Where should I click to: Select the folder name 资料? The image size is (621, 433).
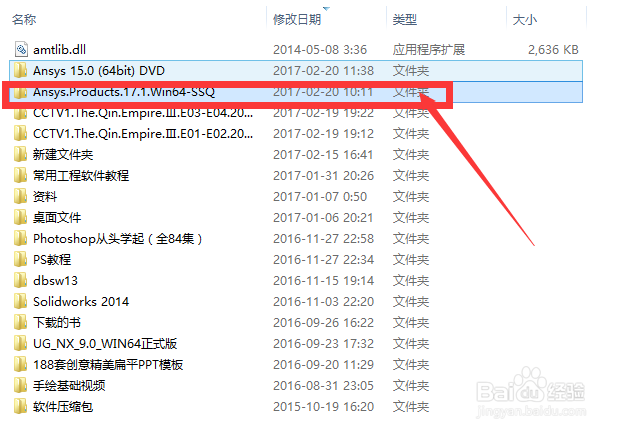[45, 196]
